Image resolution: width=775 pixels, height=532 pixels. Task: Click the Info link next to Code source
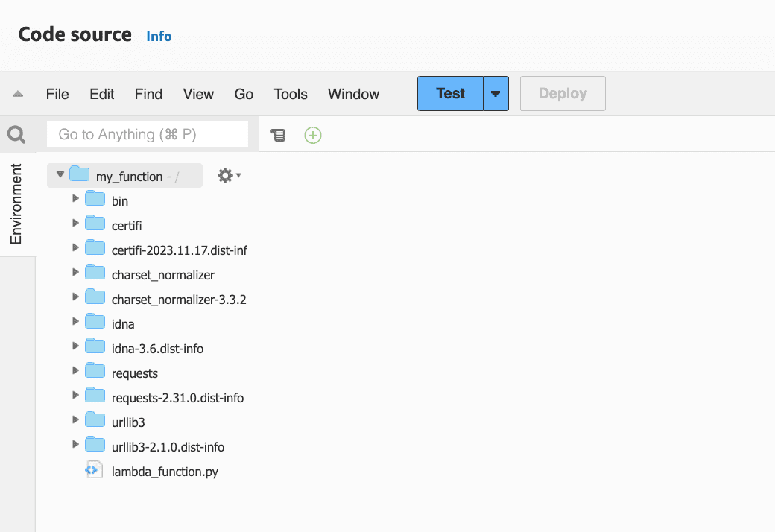tap(159, 36)
